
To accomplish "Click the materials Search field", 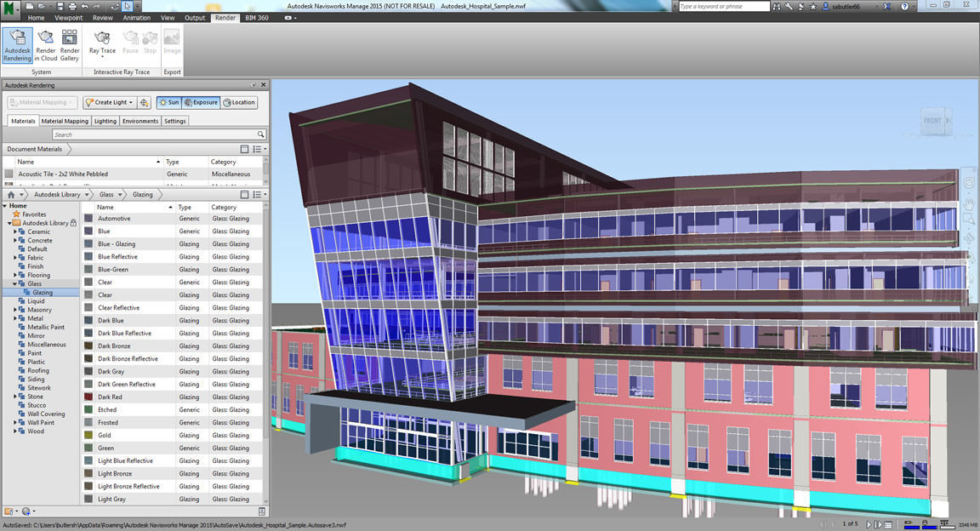I will tap(157, 134).
